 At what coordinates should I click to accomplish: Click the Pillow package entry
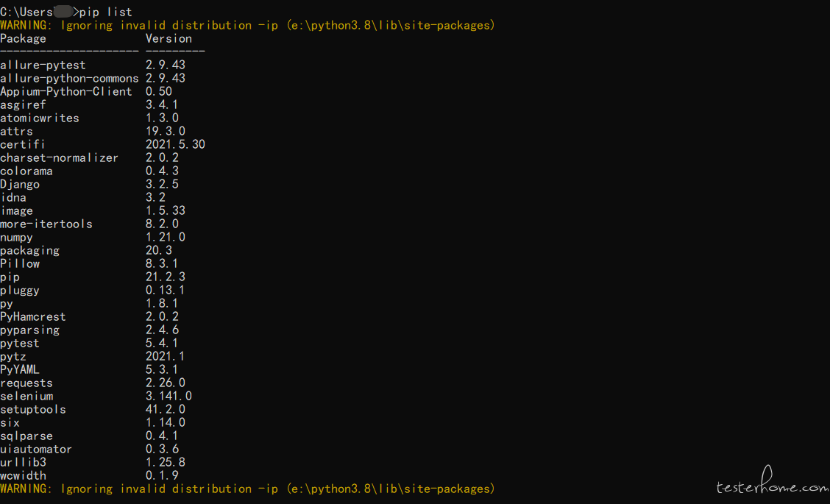pyautogui.click(x=20, y=263)
